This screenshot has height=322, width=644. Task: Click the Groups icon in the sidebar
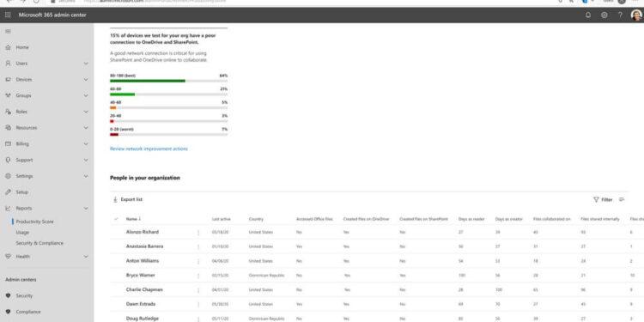click(8, 95)
